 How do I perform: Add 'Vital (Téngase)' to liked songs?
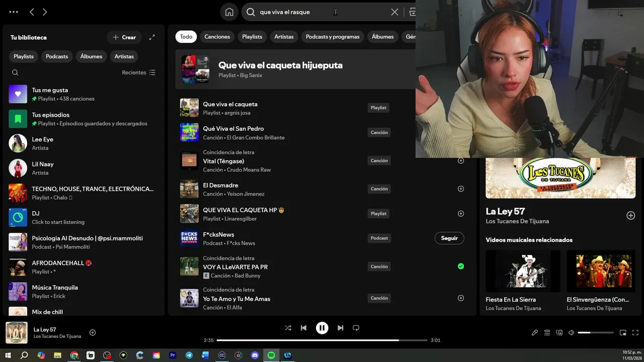460,161
